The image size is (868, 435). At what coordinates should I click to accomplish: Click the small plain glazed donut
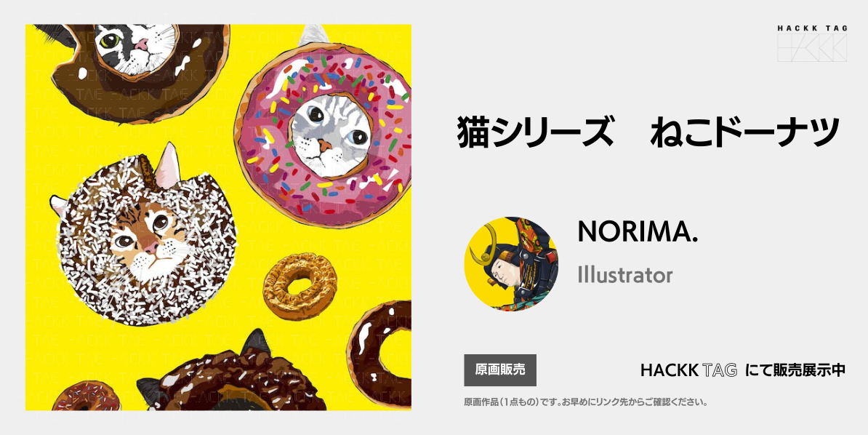pyautogui.click(x=300, y=286)
